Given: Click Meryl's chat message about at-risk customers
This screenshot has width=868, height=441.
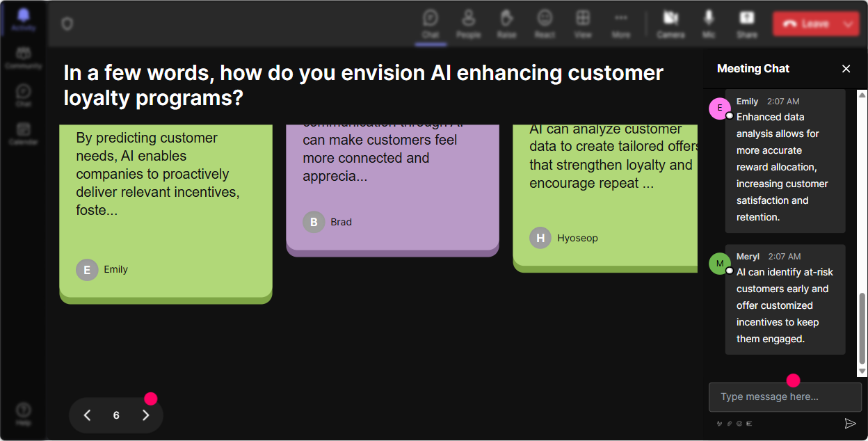Looking at the screenshot, I should (785, 299).
